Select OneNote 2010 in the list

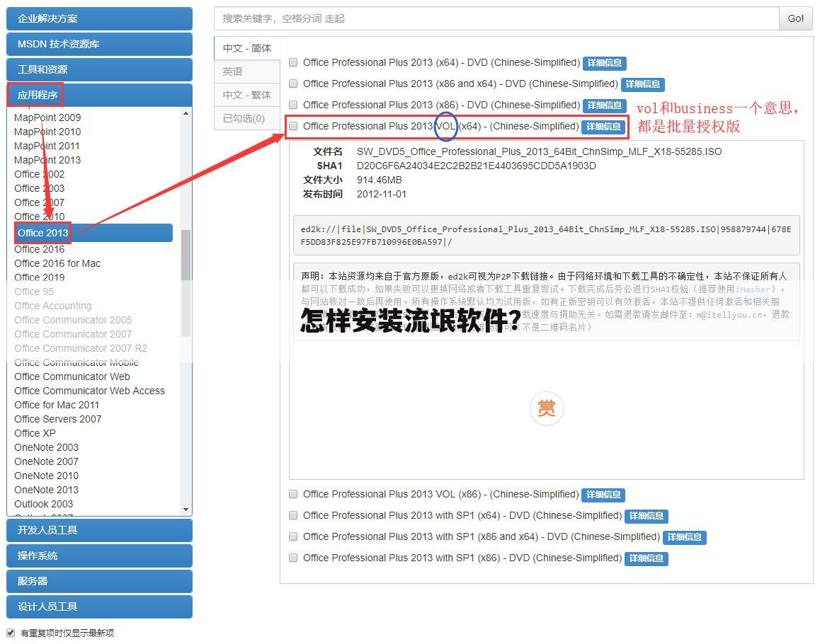(47, 476)
